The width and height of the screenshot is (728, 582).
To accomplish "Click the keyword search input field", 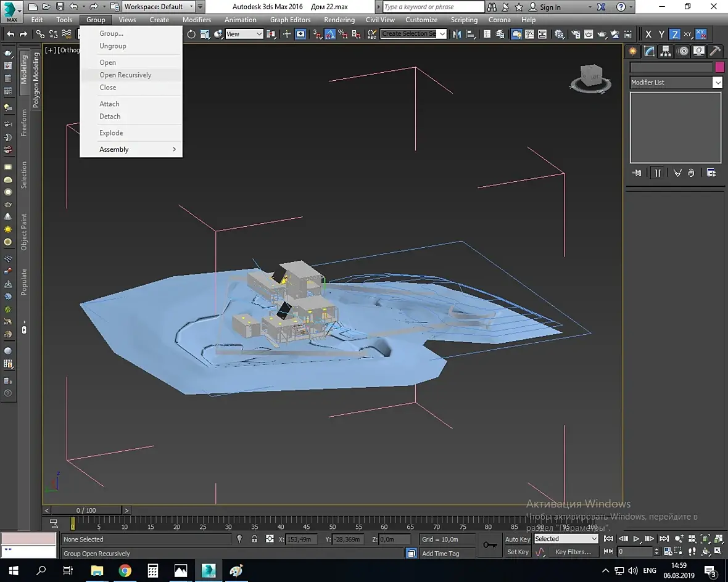I will [x=433, y=7].
